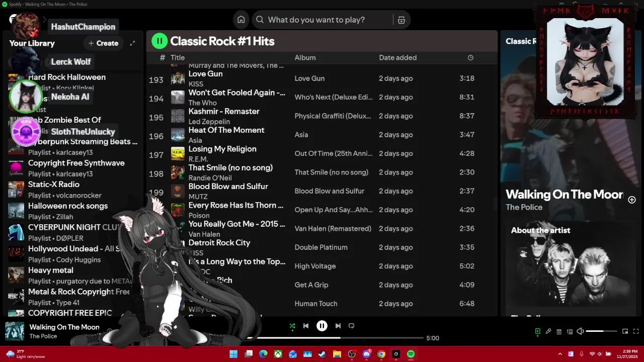Open the miniplayer
Image resolution: width=644 pixels, height=362 pixels.
pyautogui.click(x=625, y=331)
